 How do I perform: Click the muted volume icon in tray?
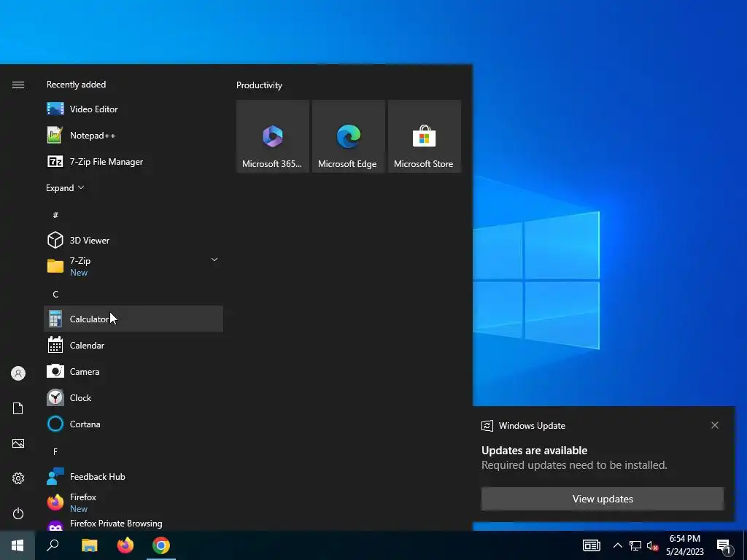coord(652,545)
